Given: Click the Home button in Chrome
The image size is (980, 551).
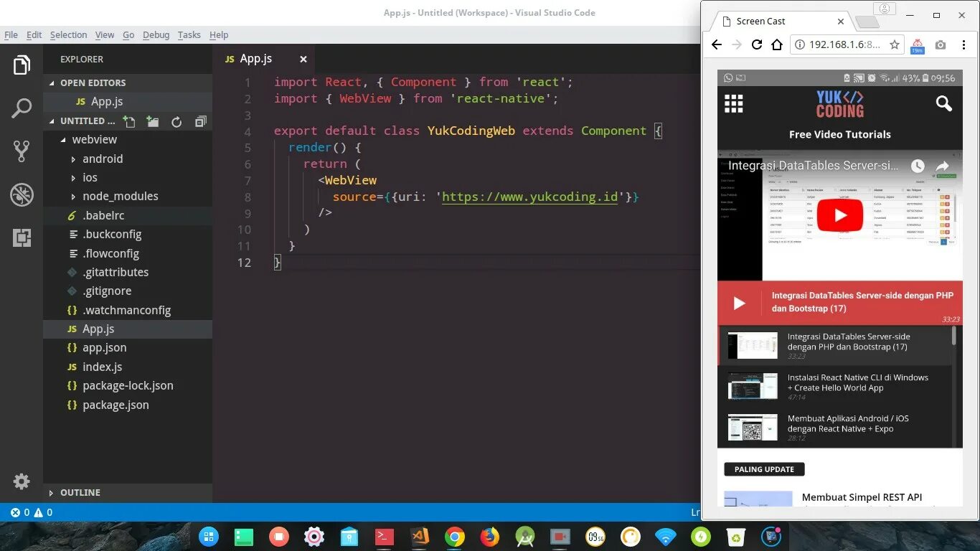Looking at the screenshot, I should (776, 44).
